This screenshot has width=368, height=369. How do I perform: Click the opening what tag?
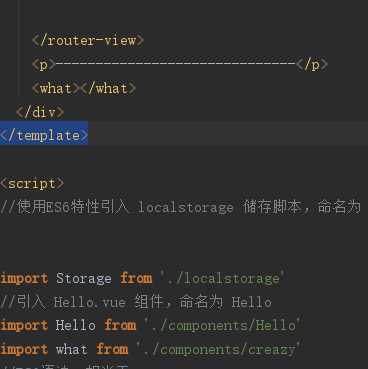tap(56, 89)
